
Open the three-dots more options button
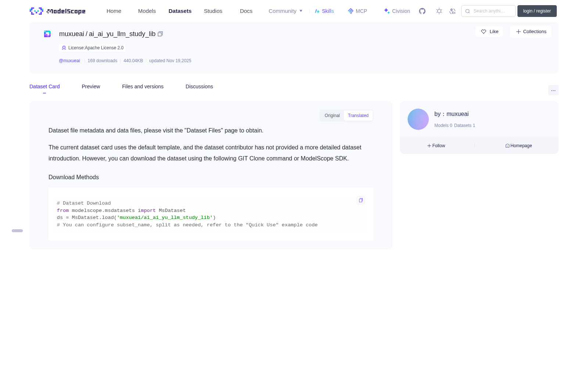(553, 90)
